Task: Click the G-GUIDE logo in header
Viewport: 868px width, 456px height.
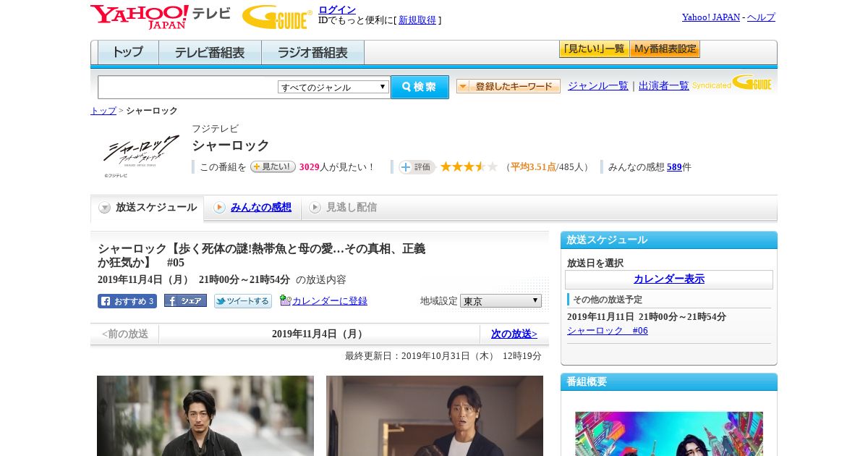Action: [277, 17]
